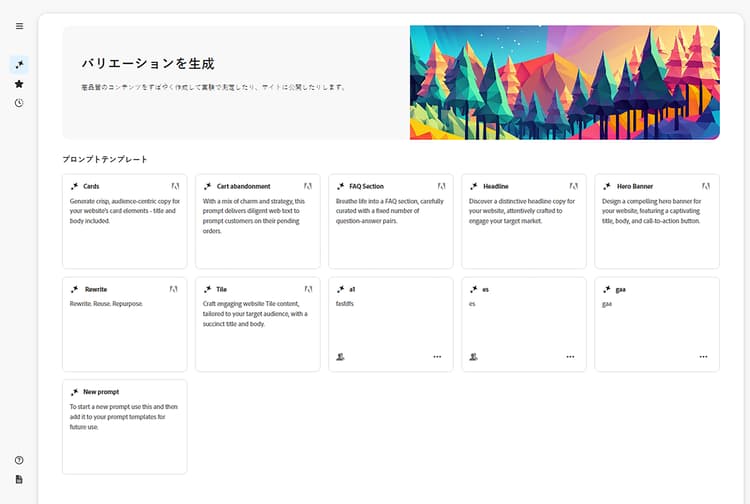
Task: Click the low-poly forest banner image
Action: (x=564, y=82)
